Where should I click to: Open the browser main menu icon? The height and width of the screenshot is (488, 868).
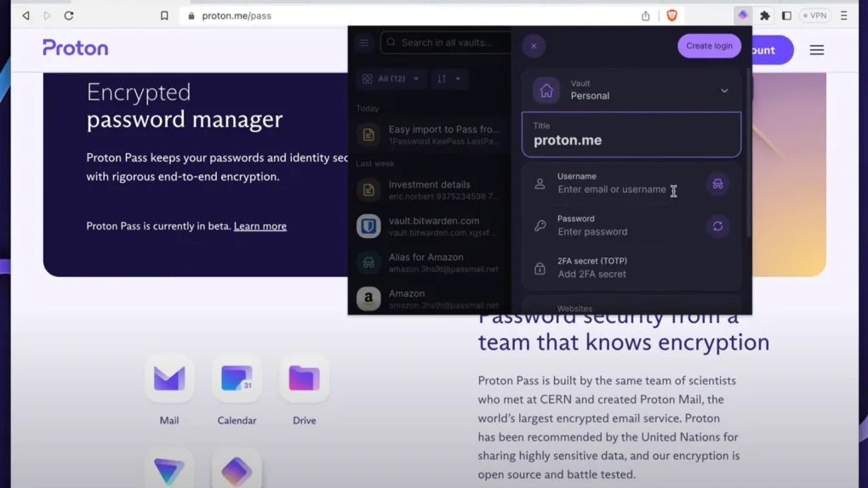(843, 15)
